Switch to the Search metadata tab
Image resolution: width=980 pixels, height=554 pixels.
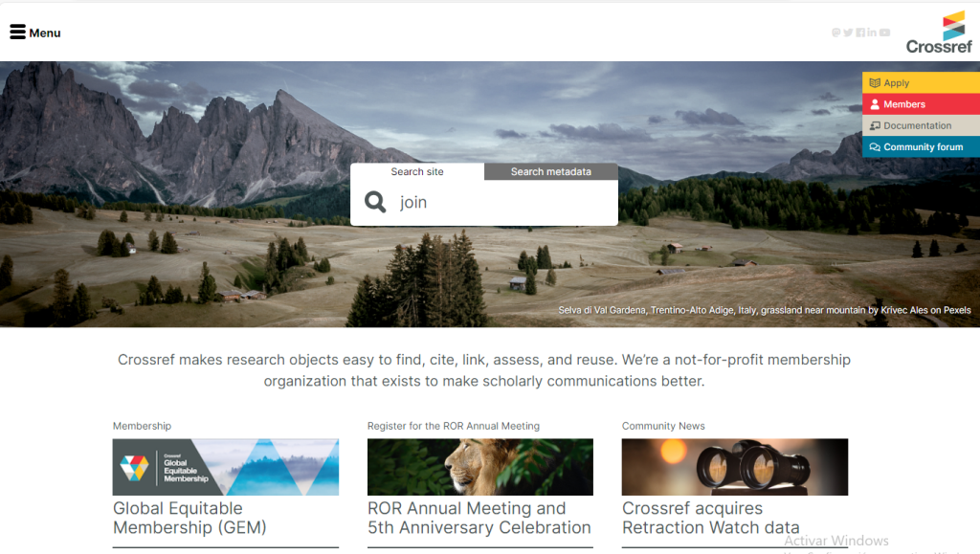550,172
